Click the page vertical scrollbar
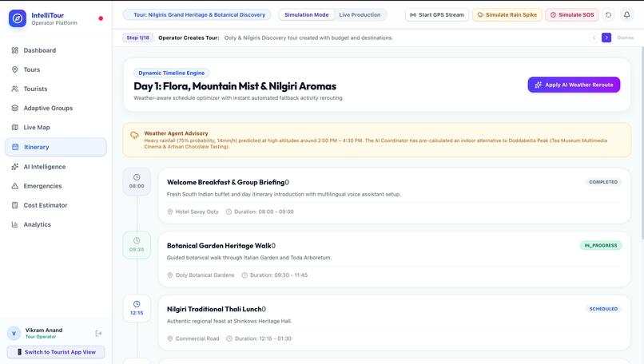Image resolution: width=644 pixels, height=364 pixels. (x=642, y=144)
